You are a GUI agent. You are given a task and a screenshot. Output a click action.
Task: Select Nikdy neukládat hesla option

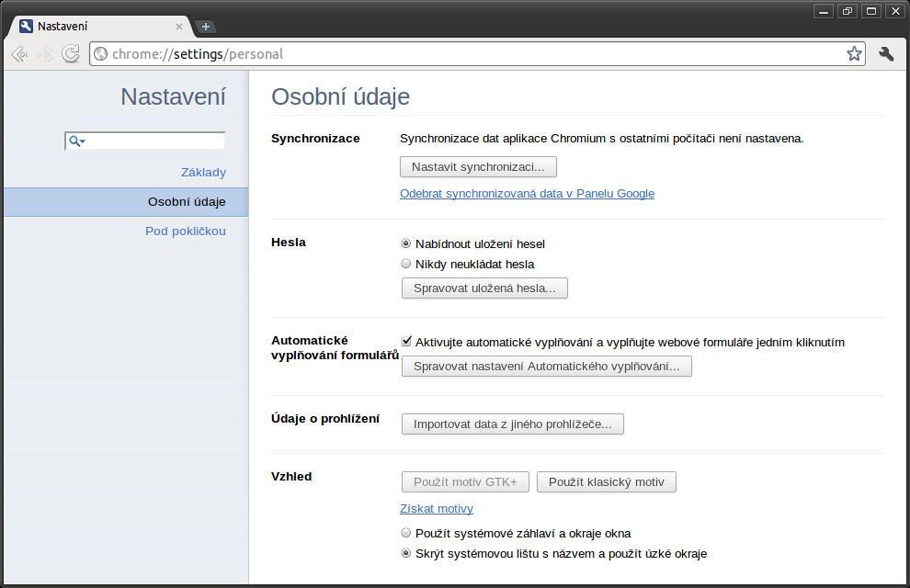(x=405, y=264)
